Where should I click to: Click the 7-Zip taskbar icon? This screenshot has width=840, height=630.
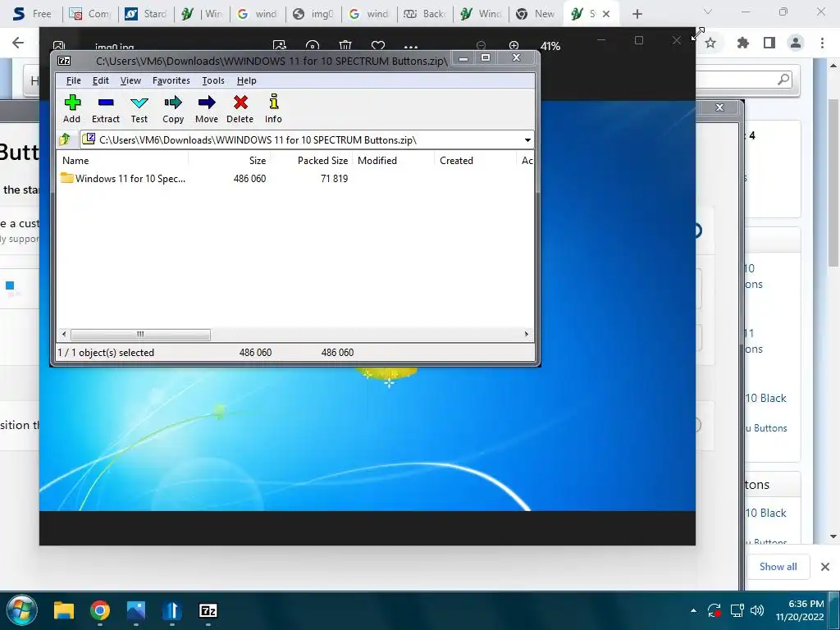click(208, 610)
